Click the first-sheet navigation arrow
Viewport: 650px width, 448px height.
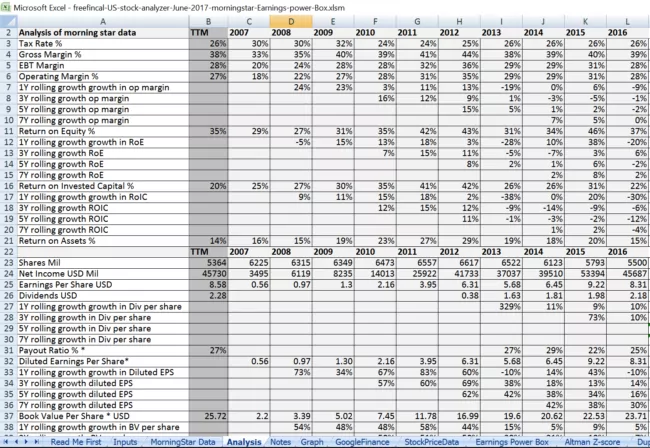6,441
